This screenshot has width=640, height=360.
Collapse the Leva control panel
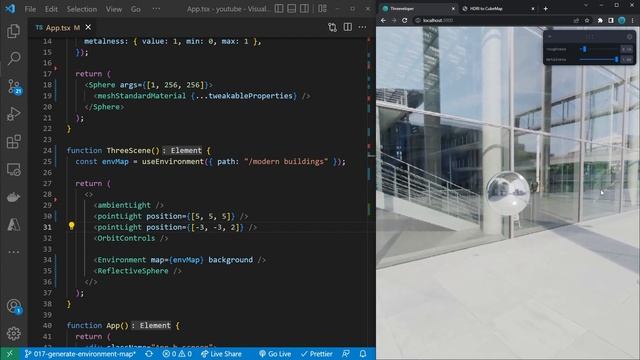[x=550, y=37]
